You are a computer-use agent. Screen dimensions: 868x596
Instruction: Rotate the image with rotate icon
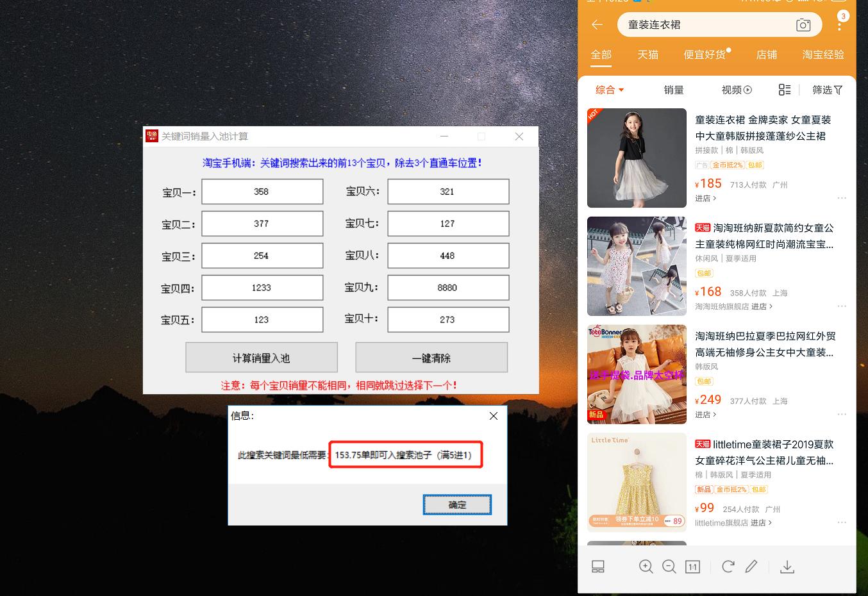(x=728, y=567)
